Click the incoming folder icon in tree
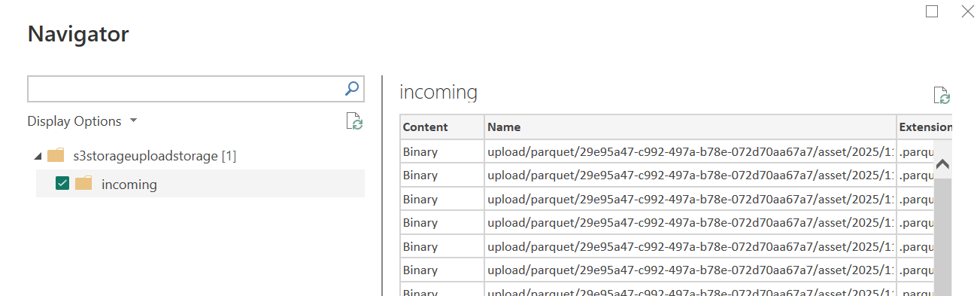Image resolution: width=980 pixels, height=296 pixels. [x=83, y=183]
